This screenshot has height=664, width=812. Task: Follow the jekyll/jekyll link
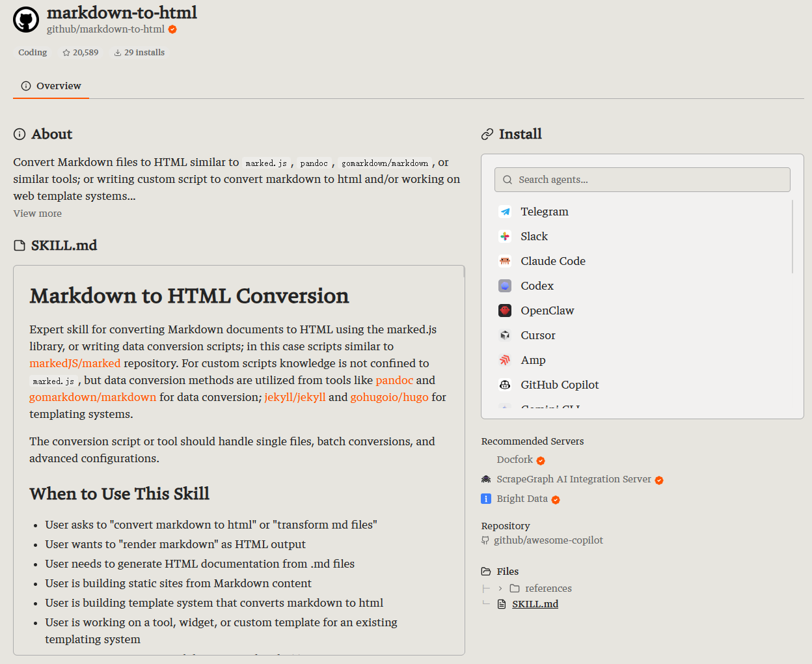point(295,397)
